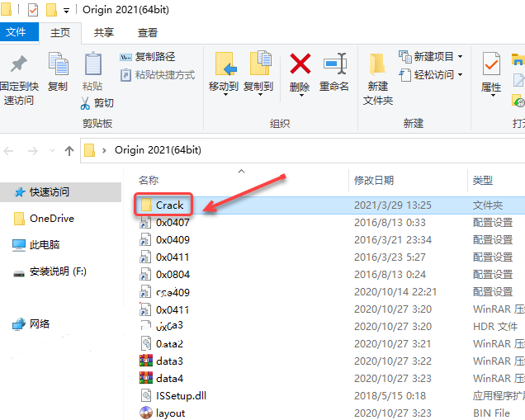Screen dimensions: 525x420
Task: Click Origin 2021(64bit) in address bar
Action: (x=158, y=150)
